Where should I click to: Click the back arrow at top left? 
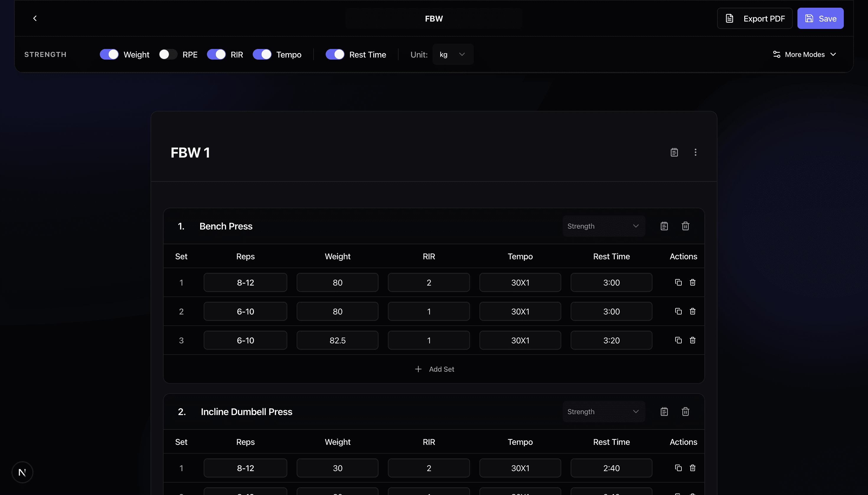(x=35, y=18)
